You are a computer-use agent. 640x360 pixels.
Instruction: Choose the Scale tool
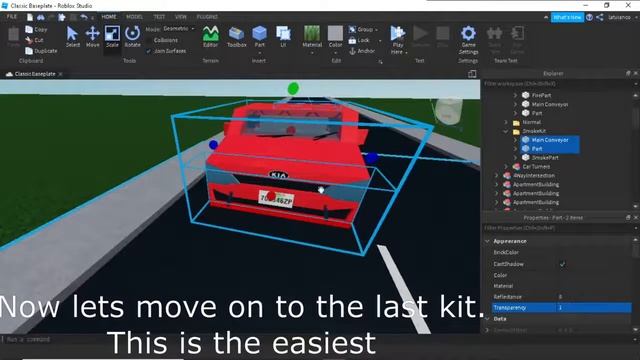[x=112, y=37]
